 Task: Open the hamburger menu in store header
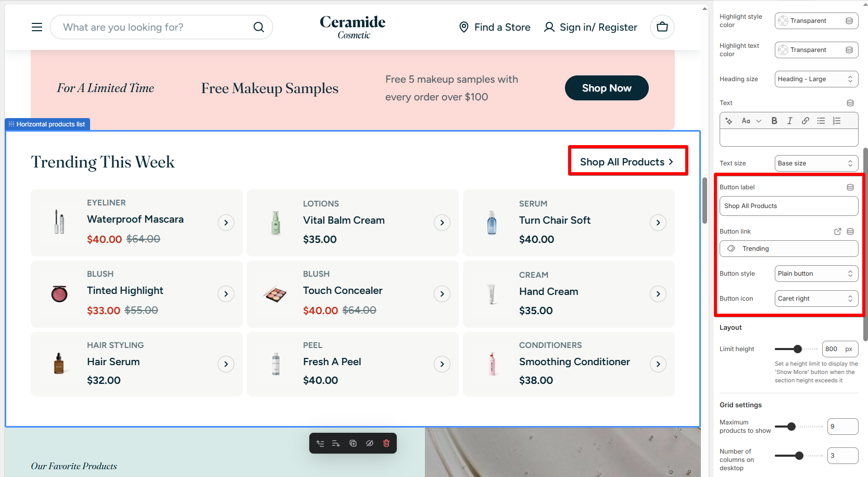pos(37,27)
